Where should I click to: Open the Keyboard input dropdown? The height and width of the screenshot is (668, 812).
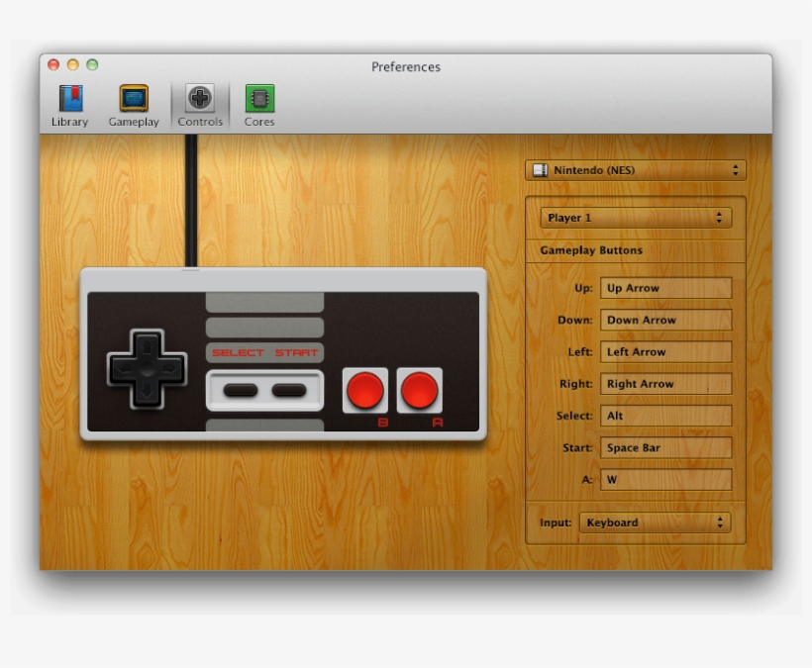pyautogui.click(x=656, y=522)
